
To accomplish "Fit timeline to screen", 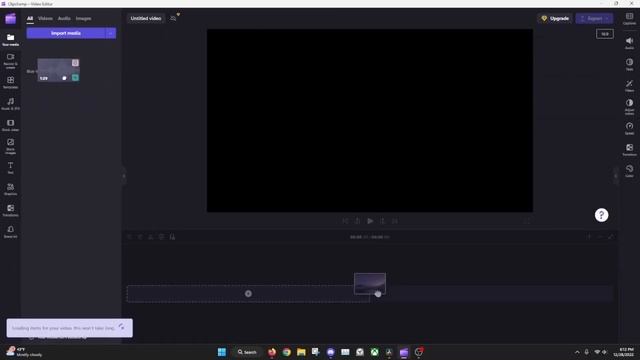I will (x=611, y=237).
